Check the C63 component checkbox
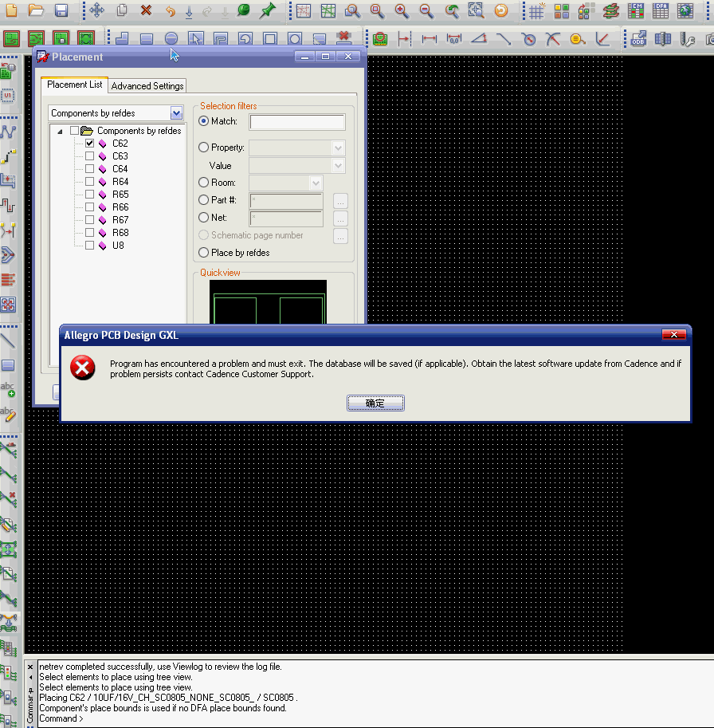 point(89,156)
